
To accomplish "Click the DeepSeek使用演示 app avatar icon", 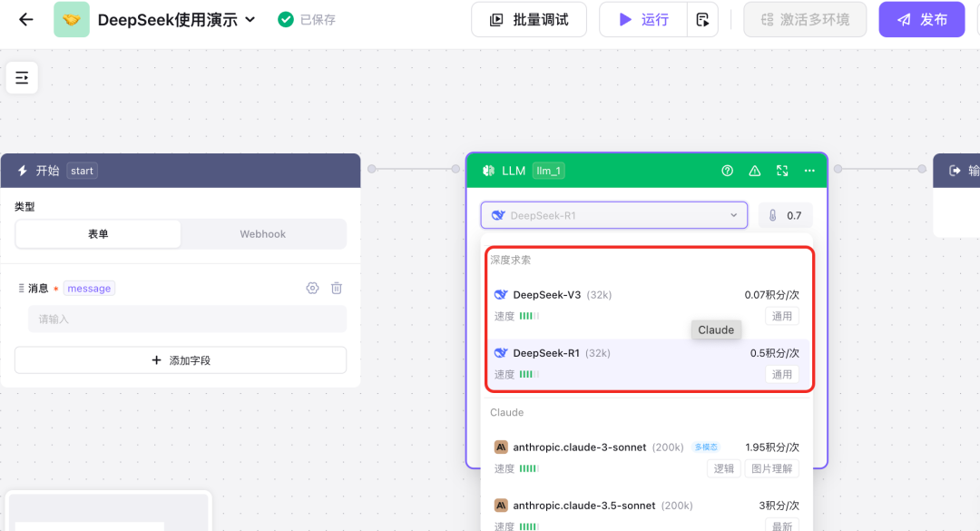I will (x=72, y=19).
